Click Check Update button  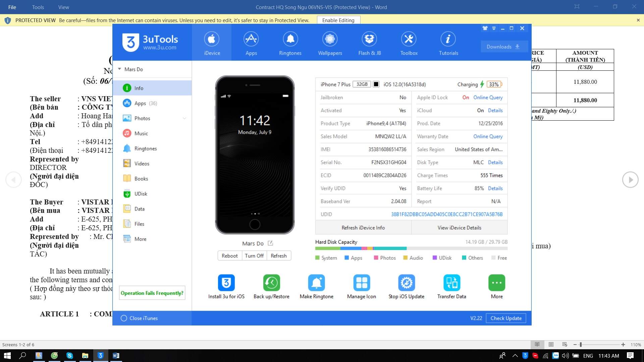[506, 318]
